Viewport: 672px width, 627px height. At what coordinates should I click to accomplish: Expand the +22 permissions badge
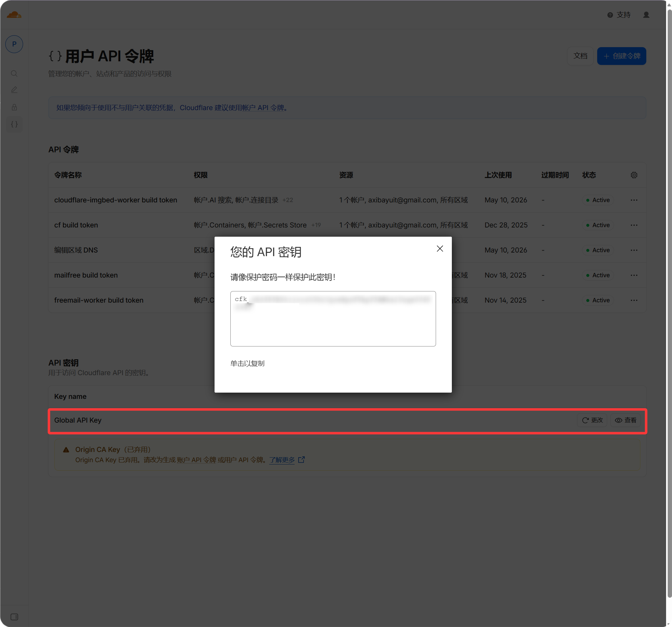tap(288, 200)
